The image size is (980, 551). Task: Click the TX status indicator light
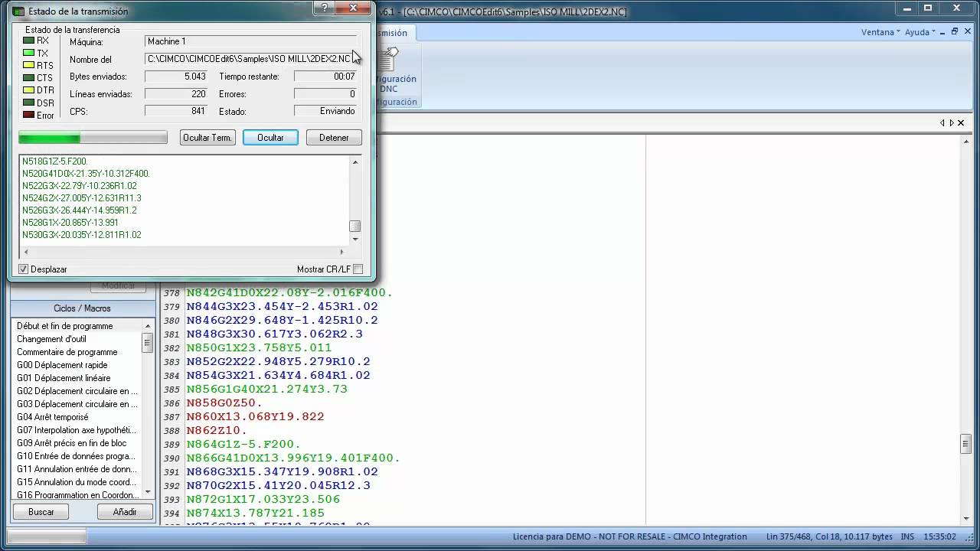point(29,53)
